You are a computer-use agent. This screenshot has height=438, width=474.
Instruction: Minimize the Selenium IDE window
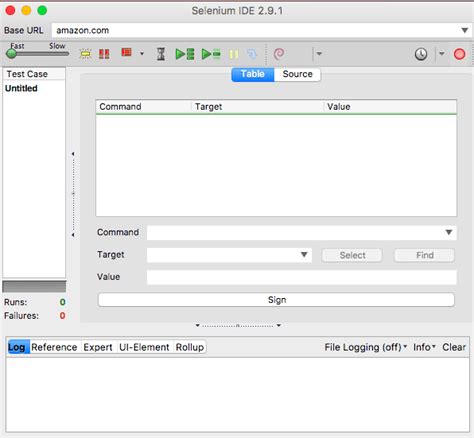pyautogui.click(x=26, y=10)
